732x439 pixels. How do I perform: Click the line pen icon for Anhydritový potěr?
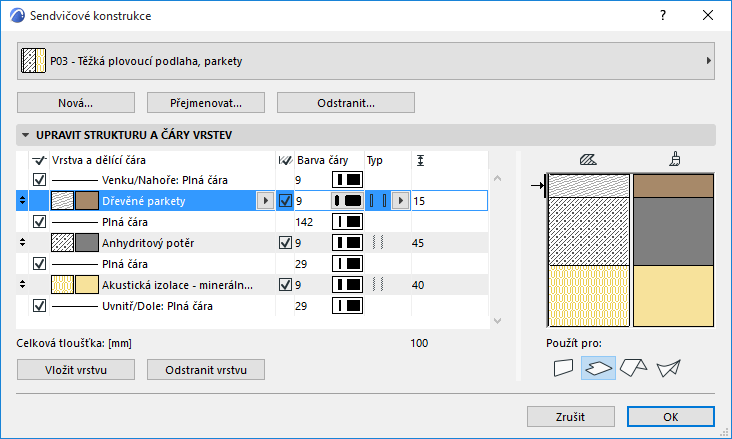(x=348, y=242)
